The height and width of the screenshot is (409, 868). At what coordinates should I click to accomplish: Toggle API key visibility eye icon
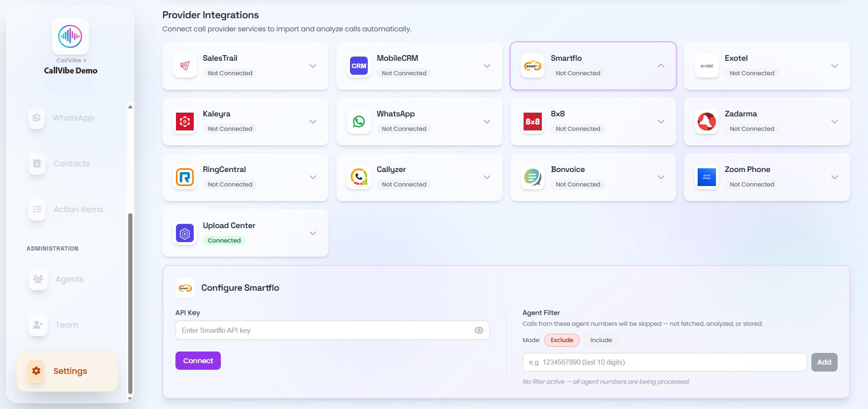[x=479, y=330]
